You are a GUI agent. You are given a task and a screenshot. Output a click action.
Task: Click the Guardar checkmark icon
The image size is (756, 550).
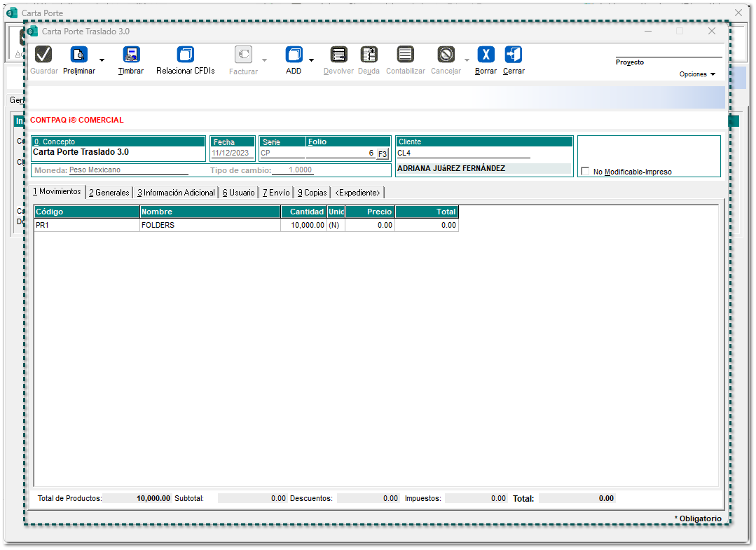click(43, 55)
